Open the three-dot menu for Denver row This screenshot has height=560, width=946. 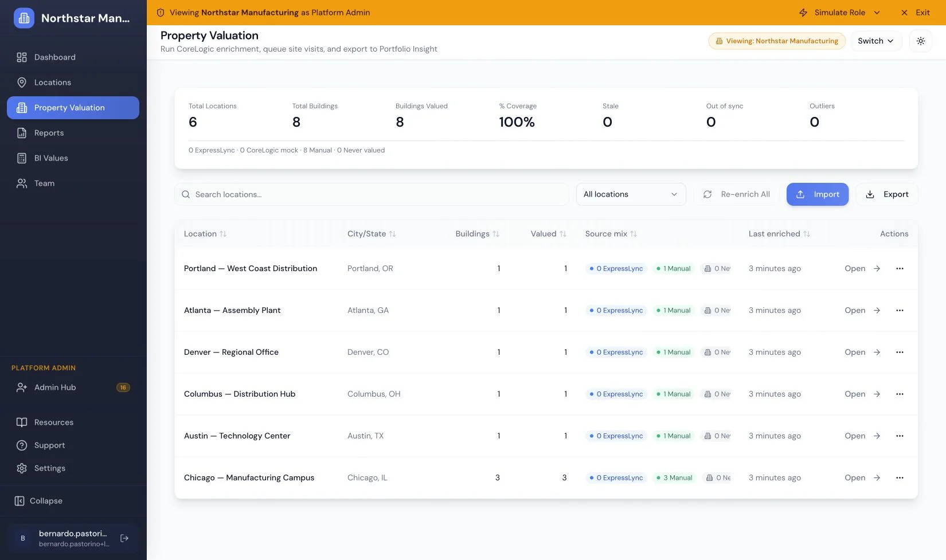pyautogui.click(x=900, y=352)
